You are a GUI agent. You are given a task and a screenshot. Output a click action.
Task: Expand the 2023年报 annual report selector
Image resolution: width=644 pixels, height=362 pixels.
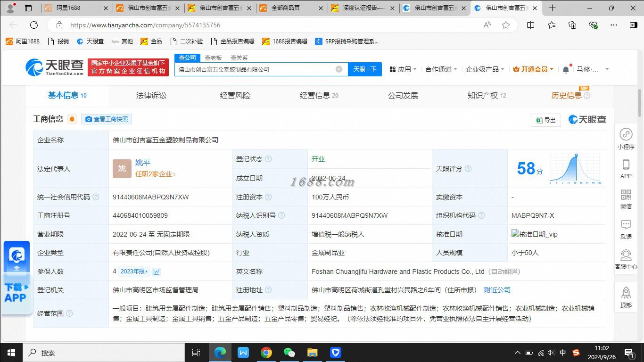(x=134, y=271)
